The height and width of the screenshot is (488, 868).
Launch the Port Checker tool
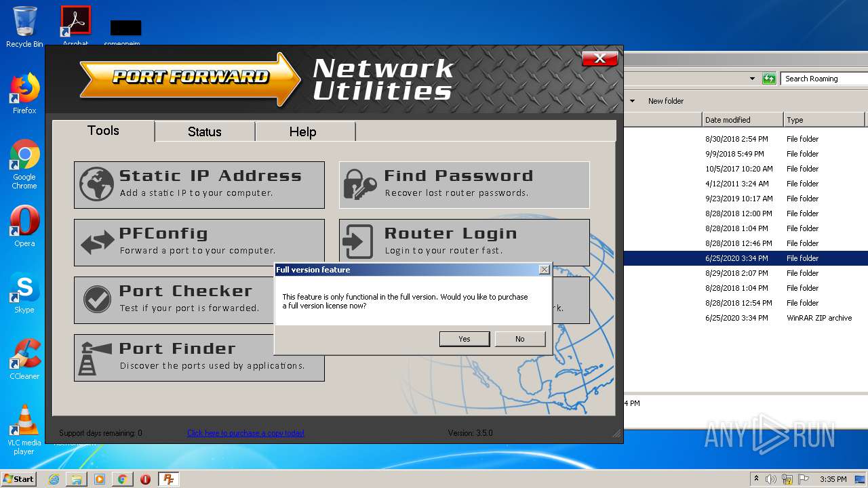[x=174, y=300]
